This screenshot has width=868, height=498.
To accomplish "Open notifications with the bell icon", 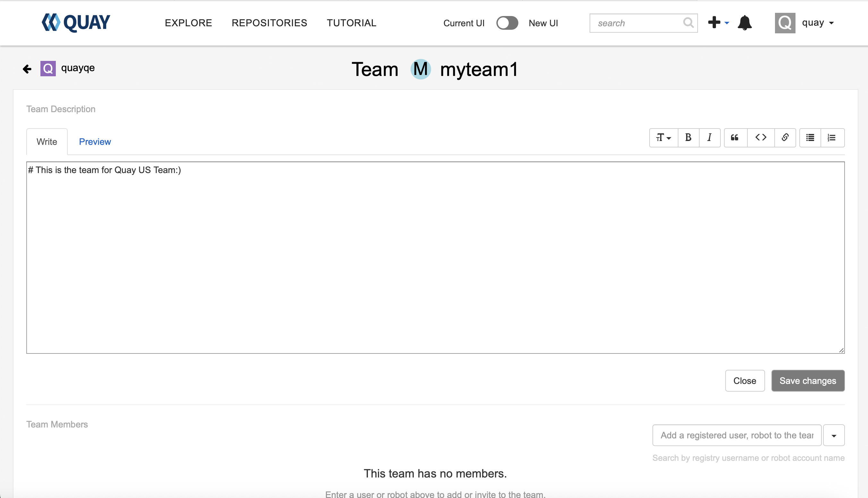I will [745, 23].
